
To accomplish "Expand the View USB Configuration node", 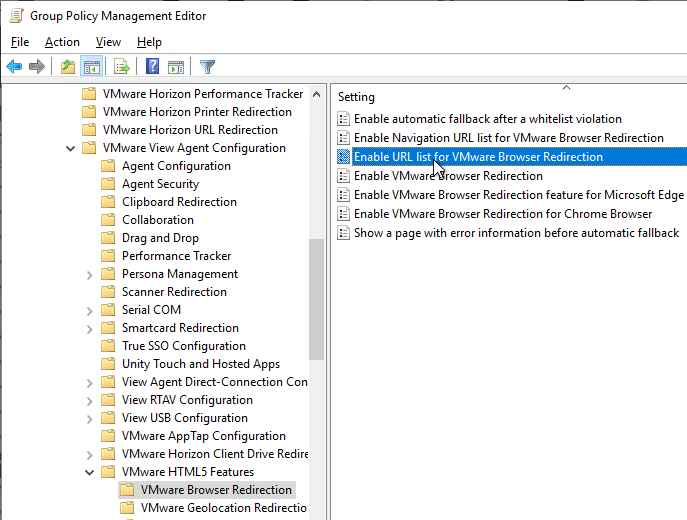I will (89, 418).
